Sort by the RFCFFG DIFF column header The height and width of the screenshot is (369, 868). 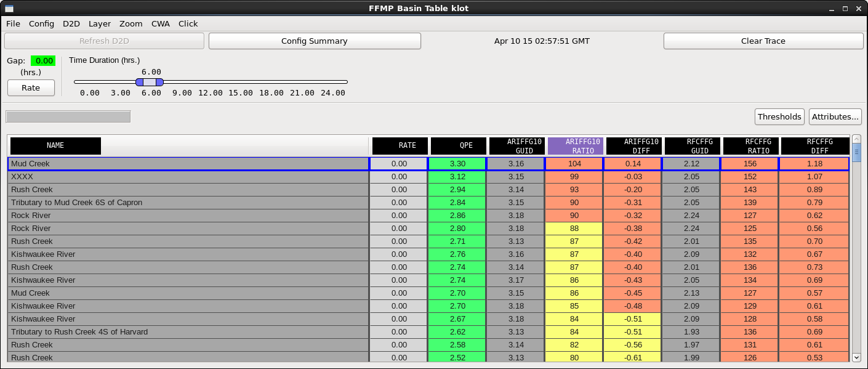[x=815, y=146]
